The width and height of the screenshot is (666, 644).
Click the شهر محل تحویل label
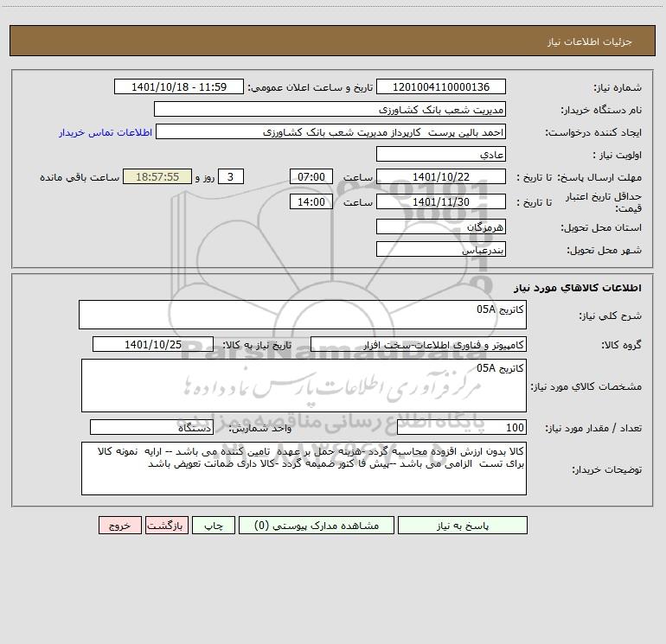click(x=604, y=250)
